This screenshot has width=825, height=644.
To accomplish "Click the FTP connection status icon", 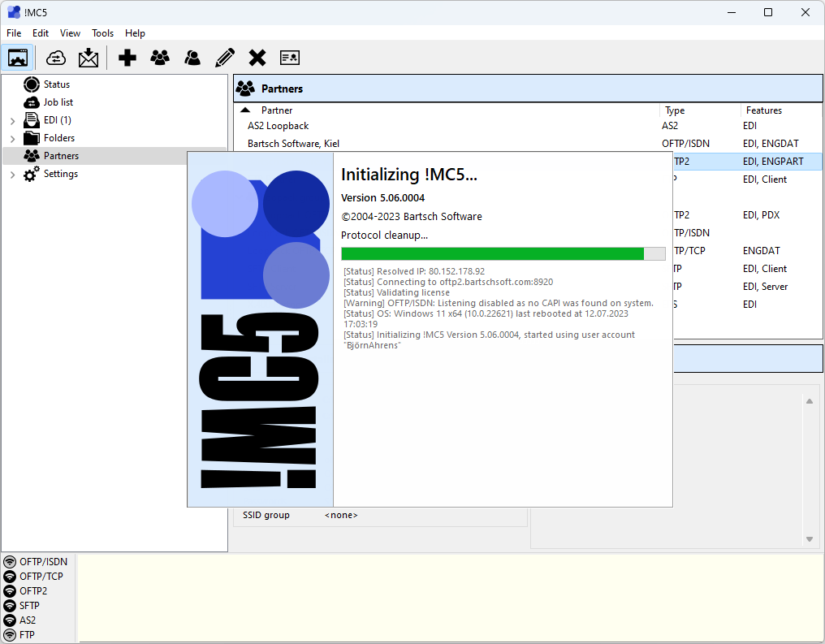I will [x=10, y=635].
